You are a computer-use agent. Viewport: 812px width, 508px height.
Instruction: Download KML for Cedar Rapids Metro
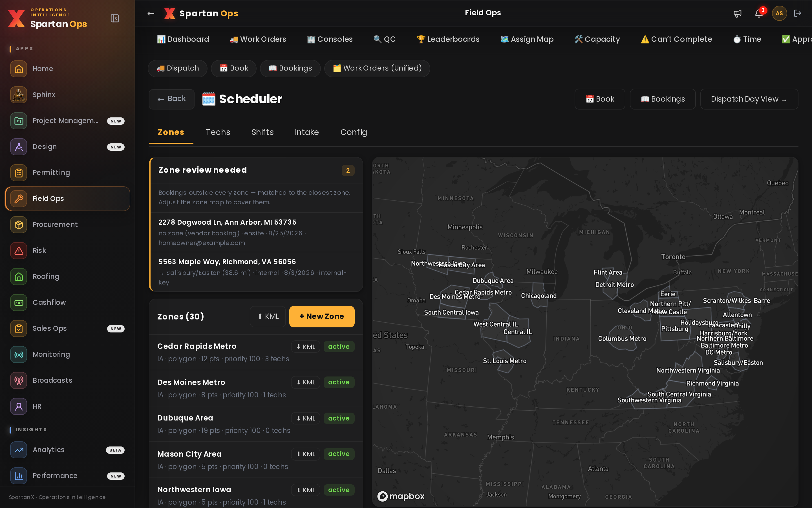click(x=305, y=347)
